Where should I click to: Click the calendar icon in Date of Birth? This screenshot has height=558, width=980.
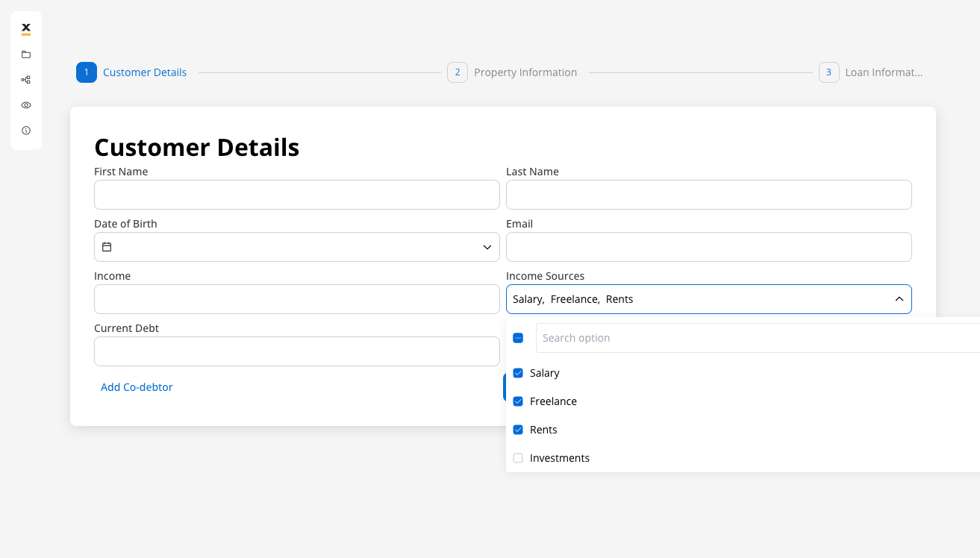107,247
